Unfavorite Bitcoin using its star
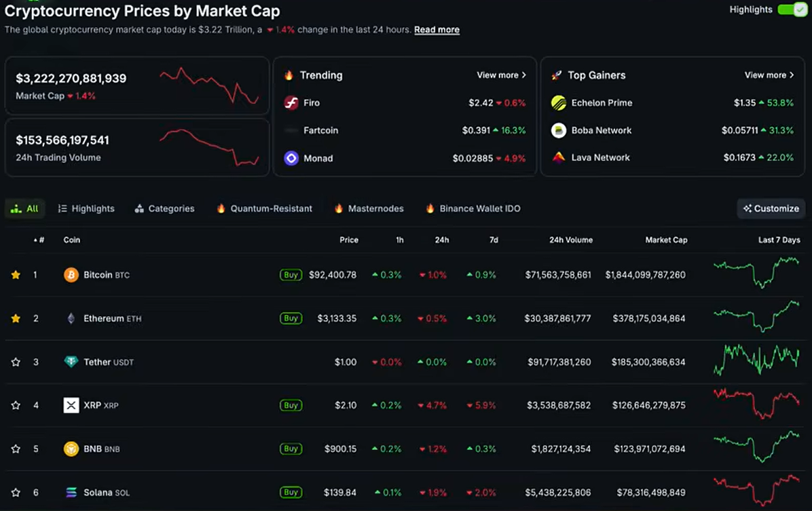This screenshot has height=511, width=812. [16, 275]
